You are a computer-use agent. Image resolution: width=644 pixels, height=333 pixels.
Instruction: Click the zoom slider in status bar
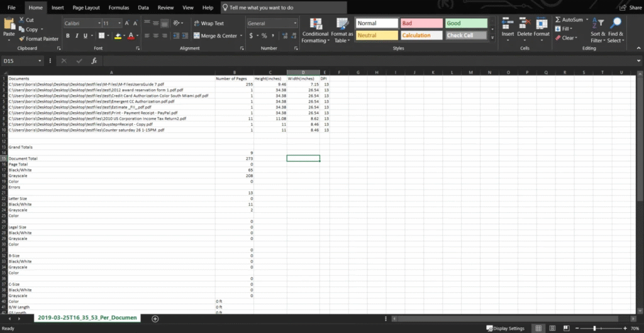point(595,329)
